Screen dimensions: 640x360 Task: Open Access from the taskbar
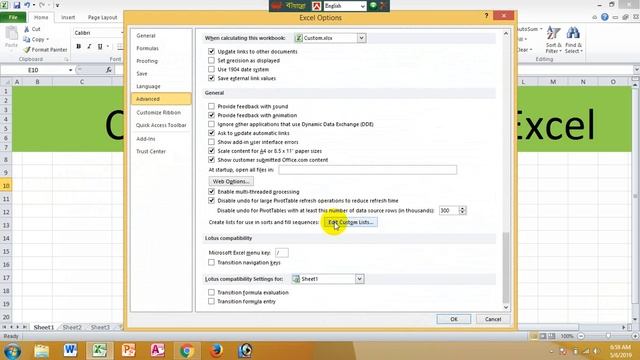point(158,350)
